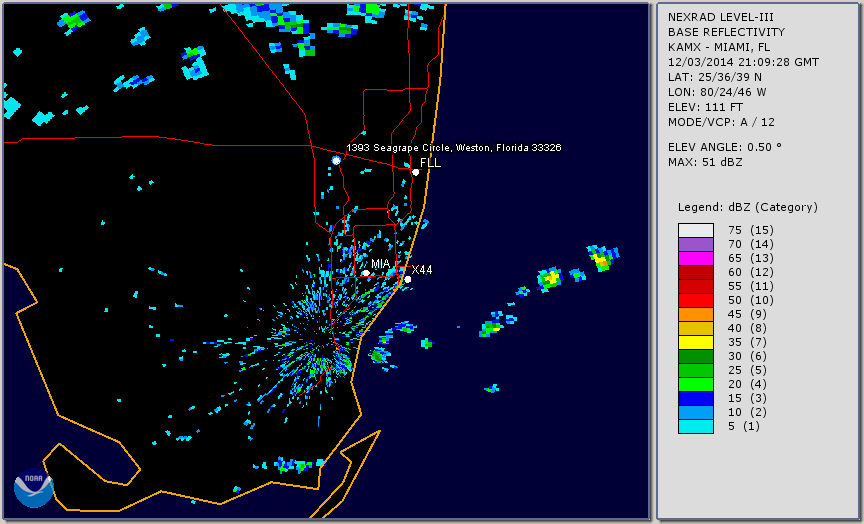864x524 pixels.
Task: Select the 40 dBZ gold legend swatch
Action: tap(696, 328)
